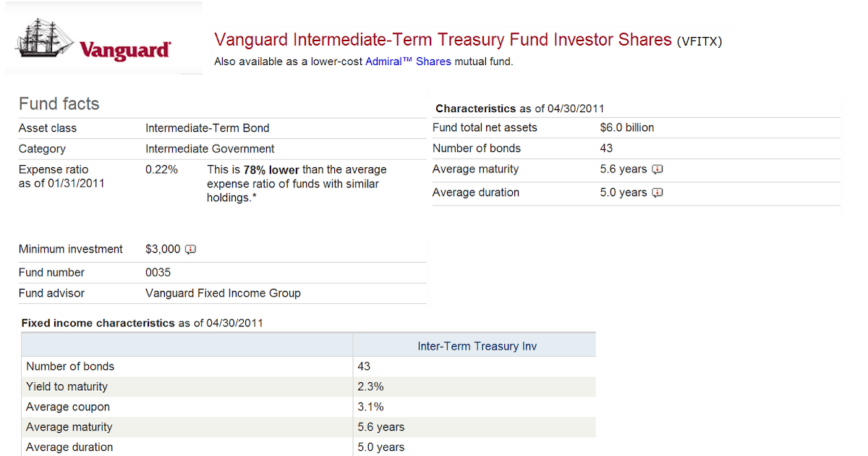Select the Inter-Term Treasury Inv column header

pos(477,346)
